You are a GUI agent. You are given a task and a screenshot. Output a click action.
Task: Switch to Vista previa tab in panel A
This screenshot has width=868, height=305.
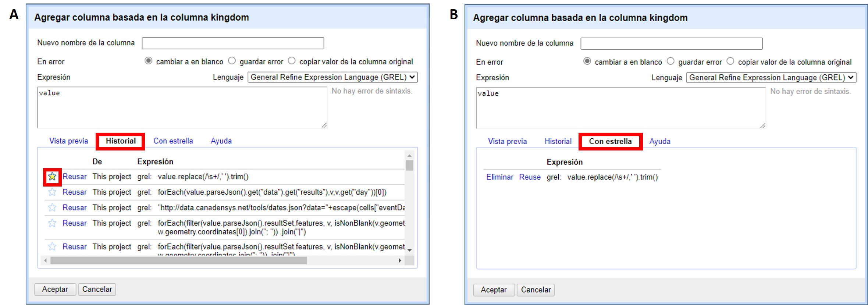tap(69, 141)
